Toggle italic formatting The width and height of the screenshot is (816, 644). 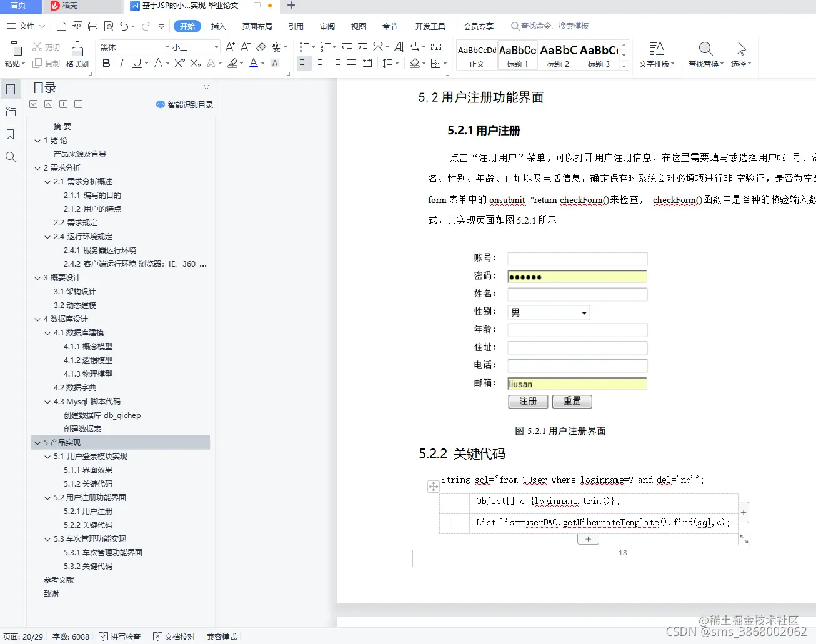(x=122, y=63)
